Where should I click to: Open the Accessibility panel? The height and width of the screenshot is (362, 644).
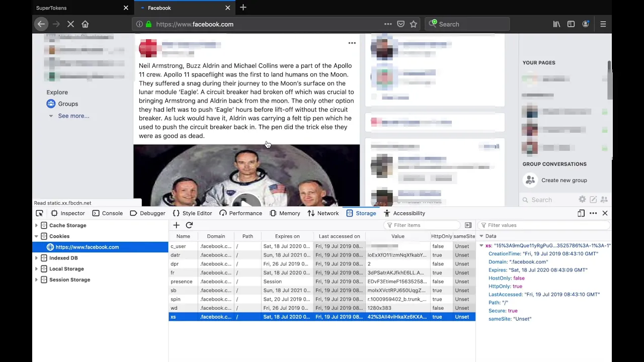tap(405, 213)
